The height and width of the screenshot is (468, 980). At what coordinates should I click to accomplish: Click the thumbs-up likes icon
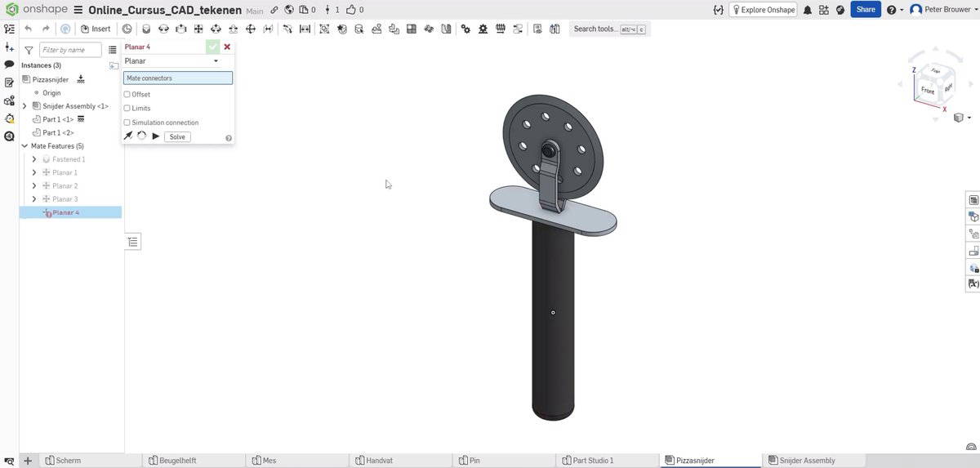tap(350, 10)
